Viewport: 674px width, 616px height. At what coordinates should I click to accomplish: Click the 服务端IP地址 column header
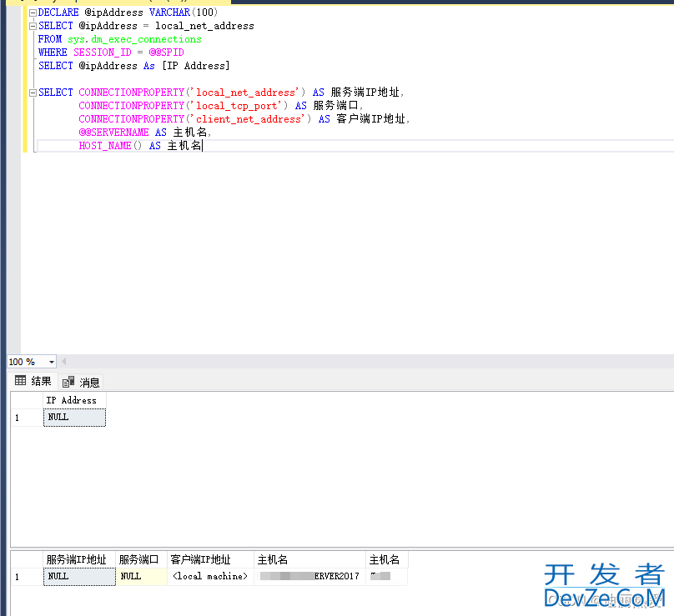[79, 559]
